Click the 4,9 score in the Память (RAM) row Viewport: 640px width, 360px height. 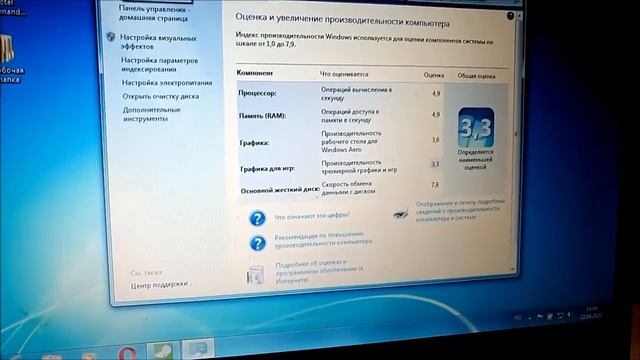pos(436,114)
